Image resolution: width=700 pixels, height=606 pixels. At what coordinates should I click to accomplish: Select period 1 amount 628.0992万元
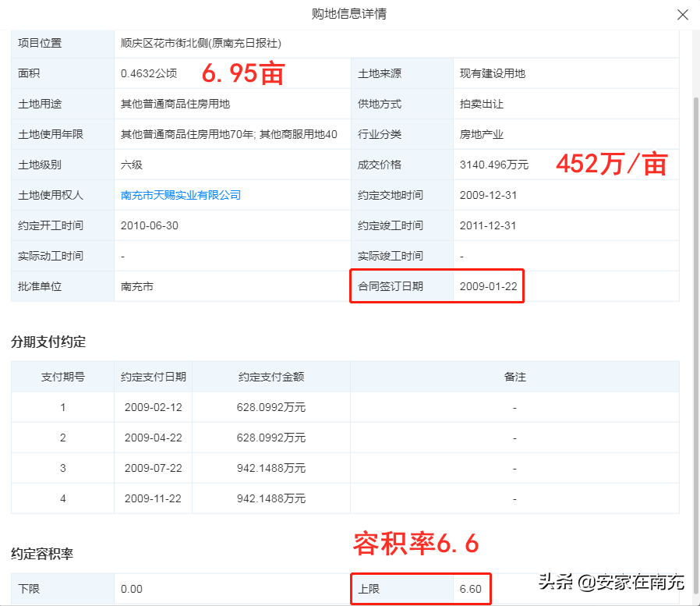[271, 407]
